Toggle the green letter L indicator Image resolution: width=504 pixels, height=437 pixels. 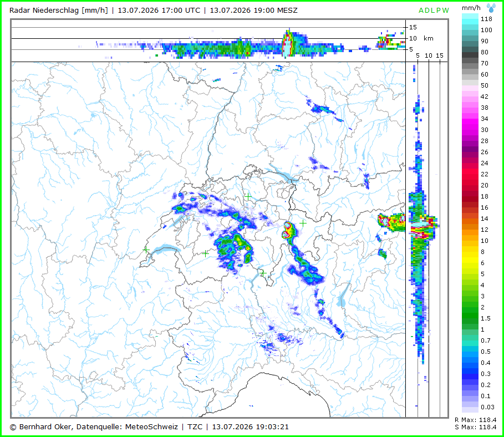coord(432,11)
